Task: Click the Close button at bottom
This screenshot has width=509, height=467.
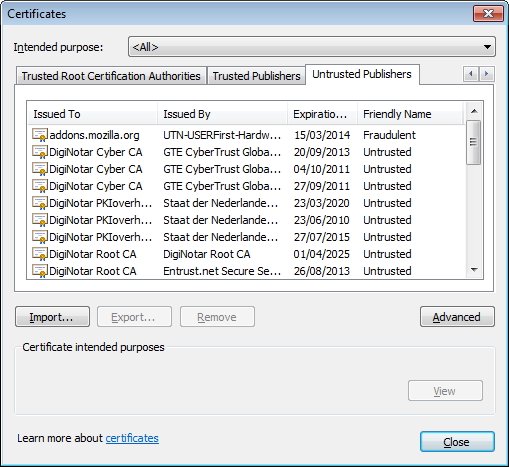Action: click(457, 442)
